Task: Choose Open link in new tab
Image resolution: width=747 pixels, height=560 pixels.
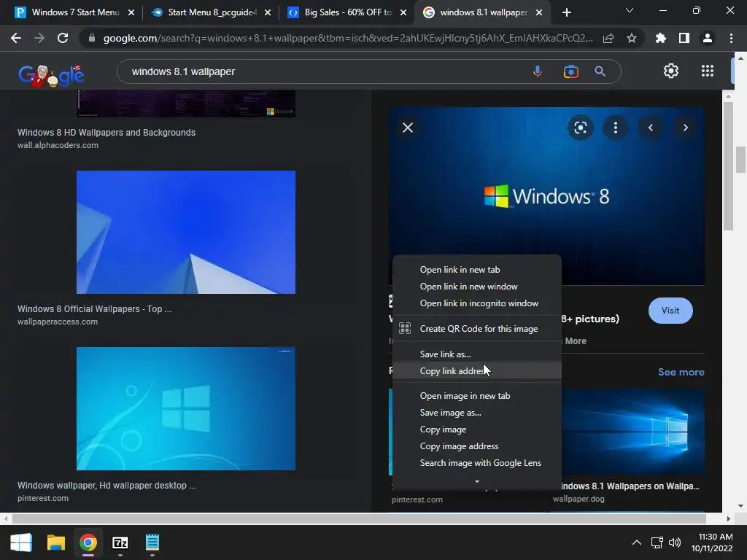Action: (477, 270)
